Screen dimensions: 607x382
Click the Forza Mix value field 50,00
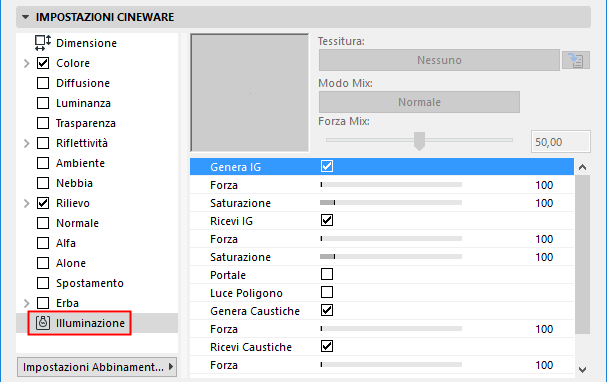coord(561,142)
